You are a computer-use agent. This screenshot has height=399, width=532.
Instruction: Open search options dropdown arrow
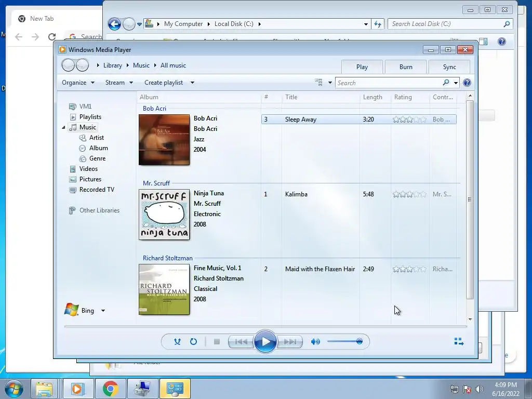(x=456, y=83)
